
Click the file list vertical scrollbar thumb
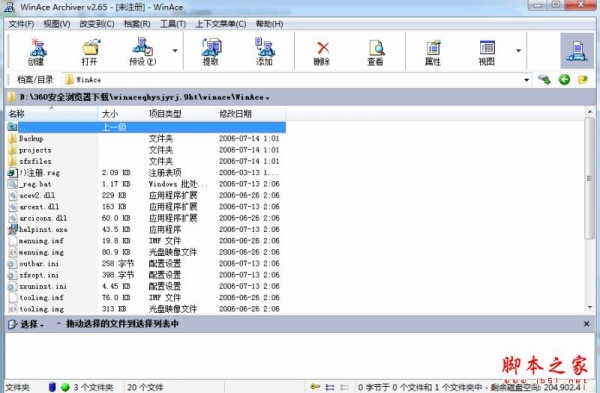tap(590, 178)
